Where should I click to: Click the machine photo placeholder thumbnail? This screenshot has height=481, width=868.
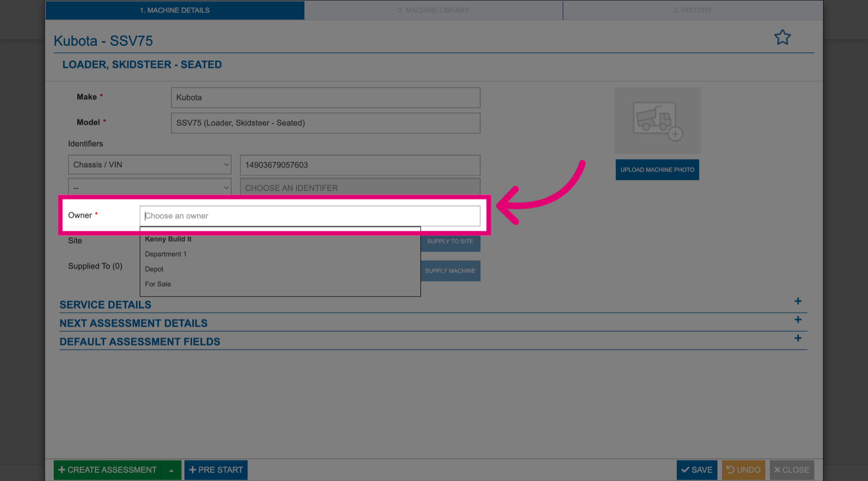[x=657, y=120]
